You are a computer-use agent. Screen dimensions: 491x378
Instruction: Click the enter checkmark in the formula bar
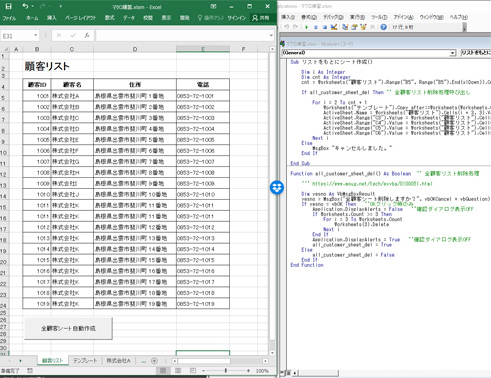point(73,35)
